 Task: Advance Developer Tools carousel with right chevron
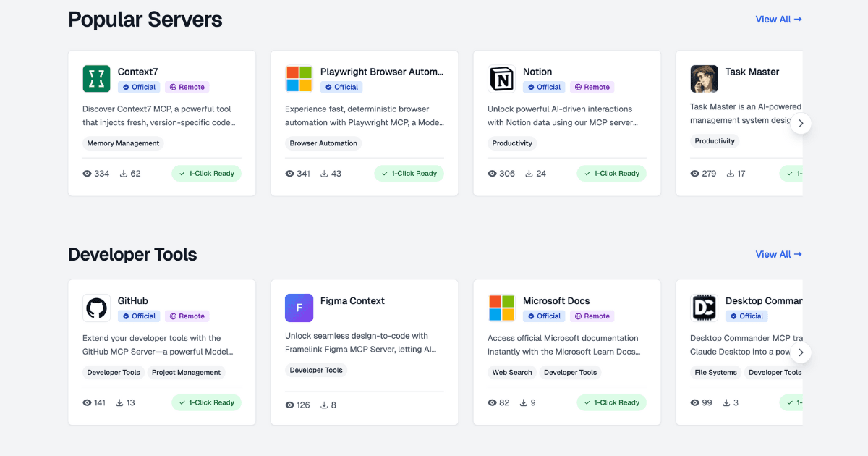point(801,352)
